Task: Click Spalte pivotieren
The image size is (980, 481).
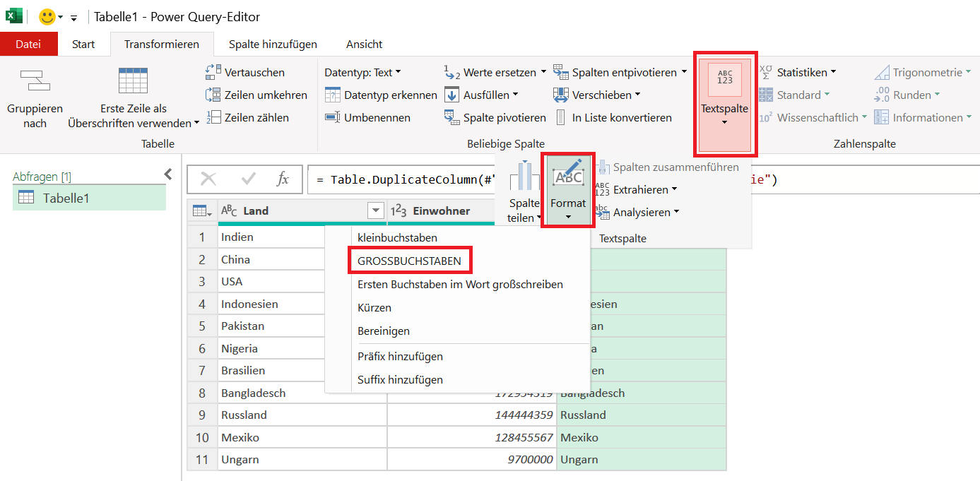Action: [x=495, y=117]
